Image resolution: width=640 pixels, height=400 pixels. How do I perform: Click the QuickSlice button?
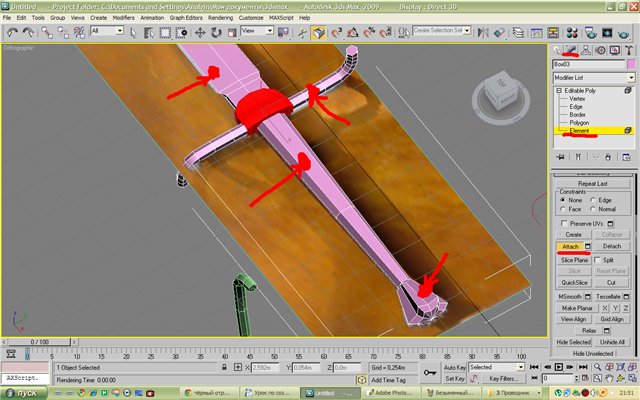point(574,282)
